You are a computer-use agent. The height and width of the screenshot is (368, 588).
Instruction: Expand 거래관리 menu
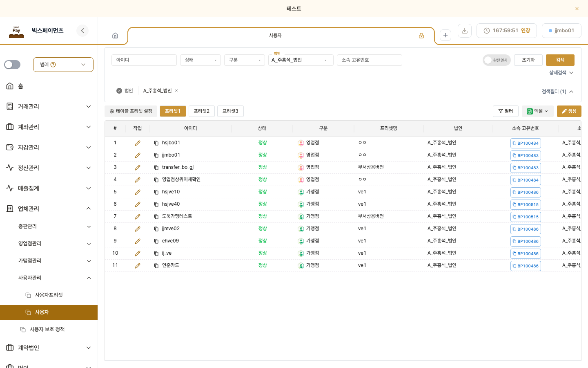[x=49, y=106]
